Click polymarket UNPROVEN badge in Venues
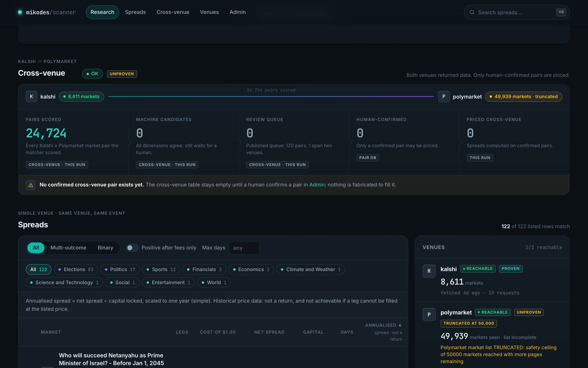 [529, 312]
